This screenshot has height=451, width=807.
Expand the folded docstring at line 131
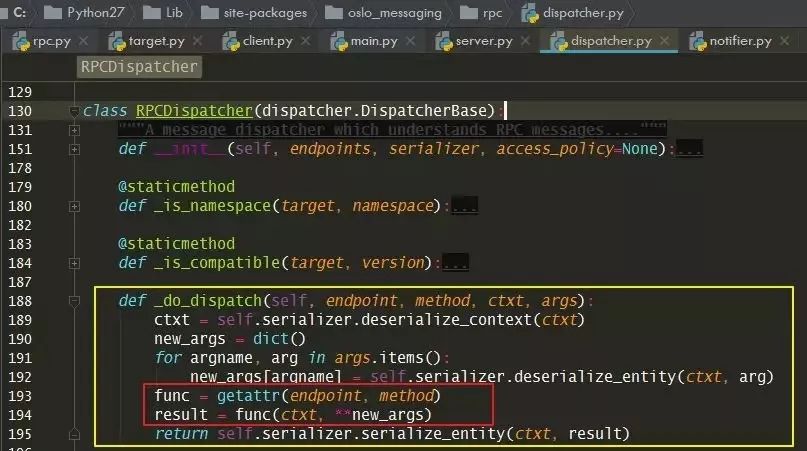pos(74,130)
